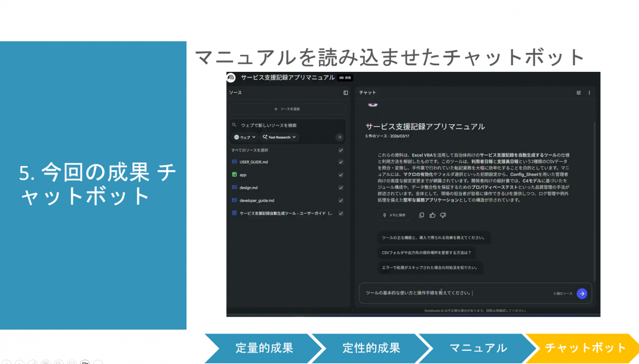Send the chat message with the arrow button
The width and height of the screenshot is (639, 364).
point(582,294)
